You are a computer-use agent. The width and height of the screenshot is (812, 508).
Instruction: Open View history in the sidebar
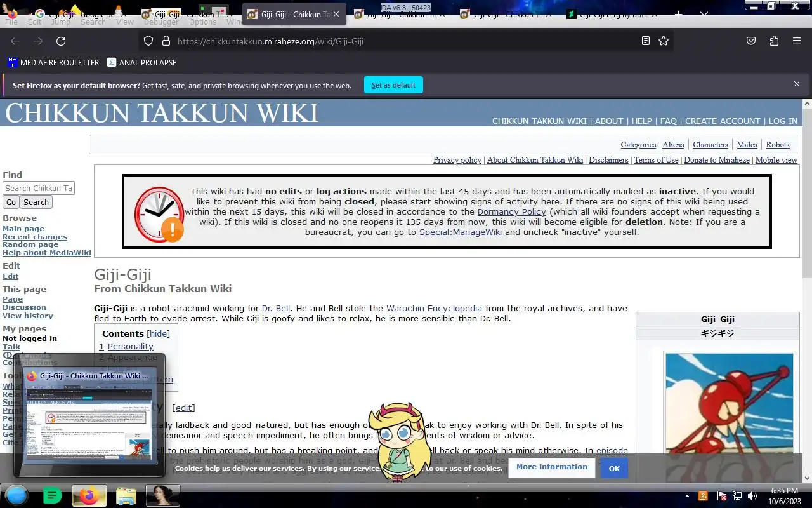point(28,316)
